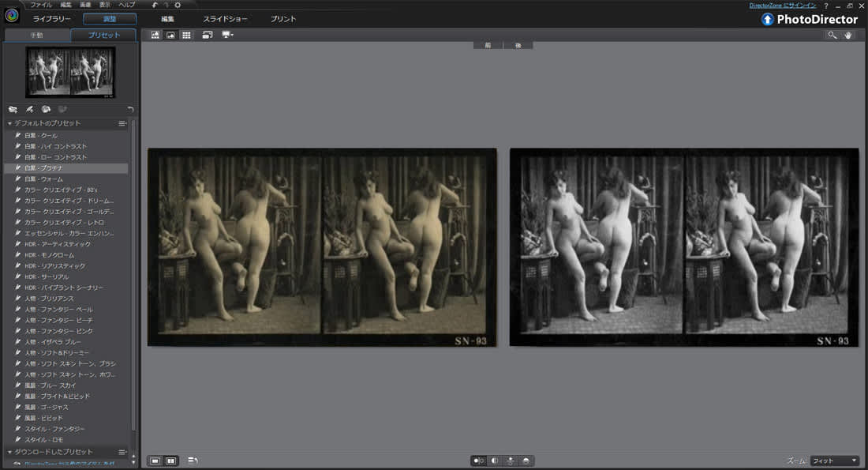Select the hand pan tool
The width and height of the screenshot is (868, 470).
click(849, 36)
